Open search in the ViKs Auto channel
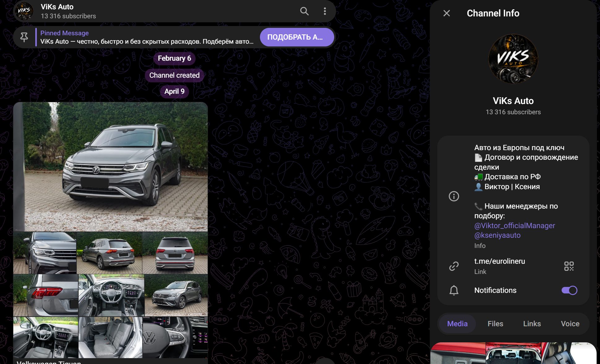 pyautogui.click(x=304, y=11)
